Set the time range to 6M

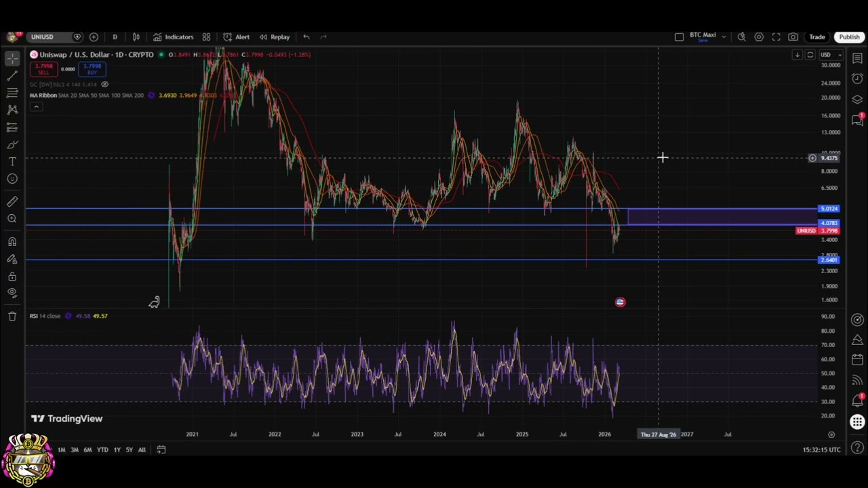(87, 450)
